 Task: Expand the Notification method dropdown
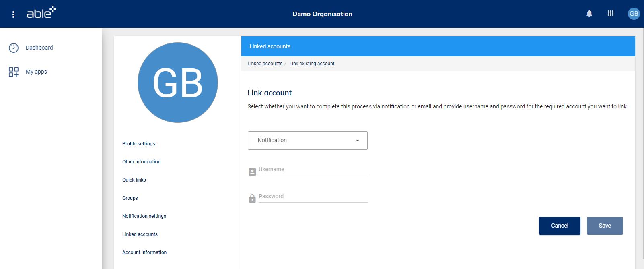coord(307,141)
